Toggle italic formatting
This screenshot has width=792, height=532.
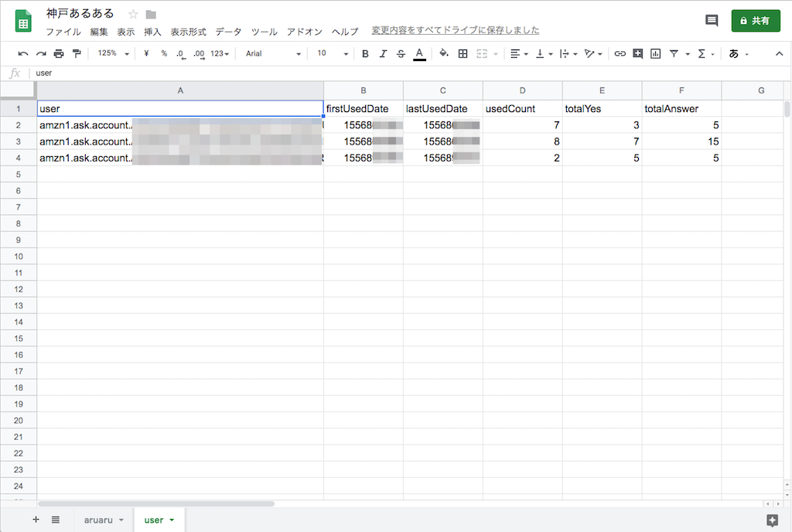[383, 53]
